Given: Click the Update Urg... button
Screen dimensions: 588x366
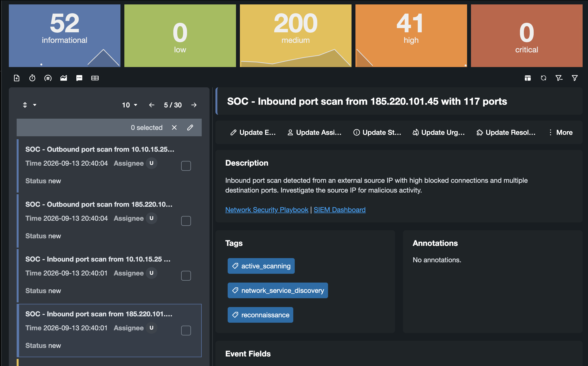Looking at the screenshot, I should (439, 132).
